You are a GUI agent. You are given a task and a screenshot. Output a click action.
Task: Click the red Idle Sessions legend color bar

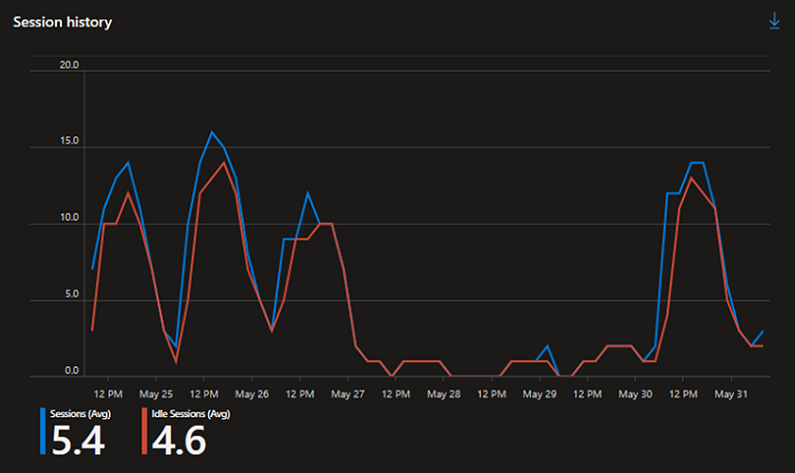pos(144,431)
